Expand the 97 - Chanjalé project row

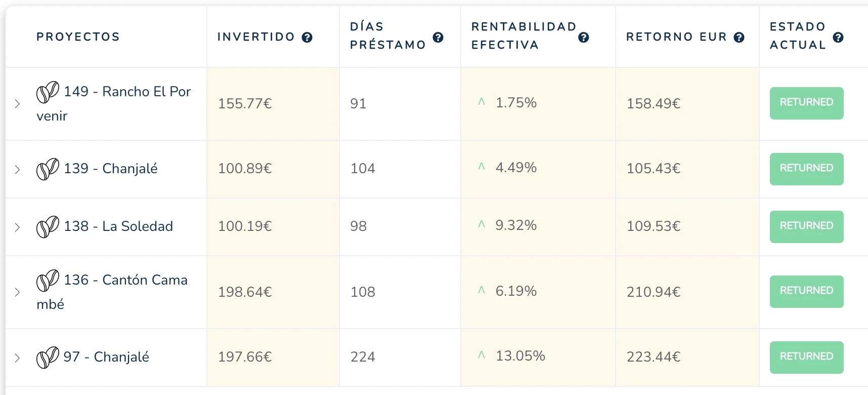coord(17,358)
